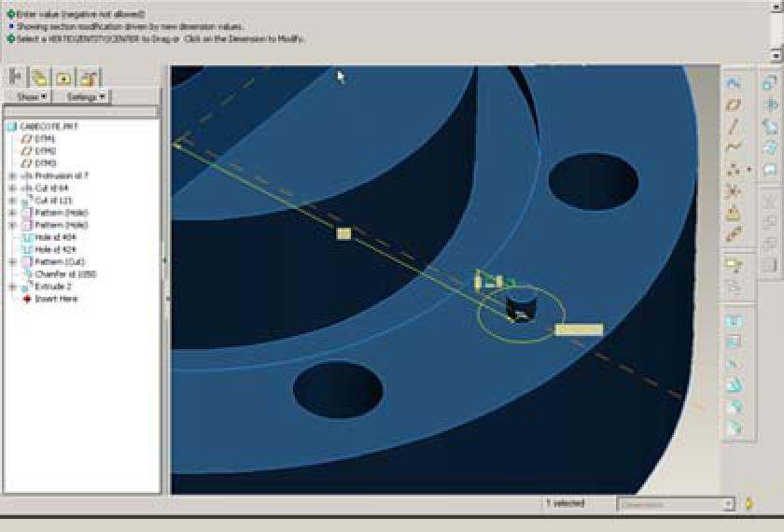
Task: Expand the Pattern (Cut) tree node
Action: pos(12,262)
